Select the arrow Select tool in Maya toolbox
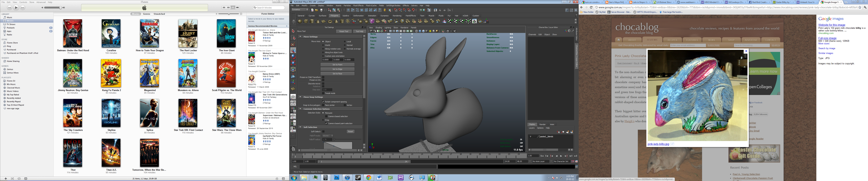The image size is (868, 181). (x=293, y=31)
